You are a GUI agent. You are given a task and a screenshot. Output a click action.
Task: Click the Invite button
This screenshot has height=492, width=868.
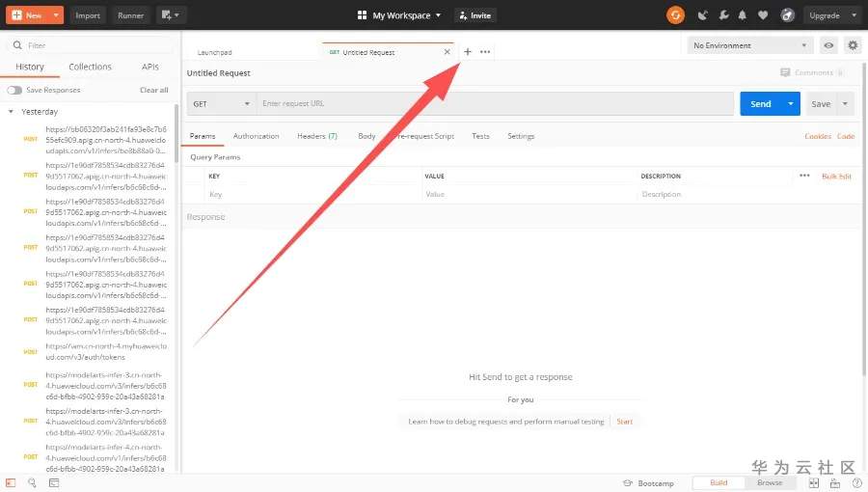click(475, 15)
